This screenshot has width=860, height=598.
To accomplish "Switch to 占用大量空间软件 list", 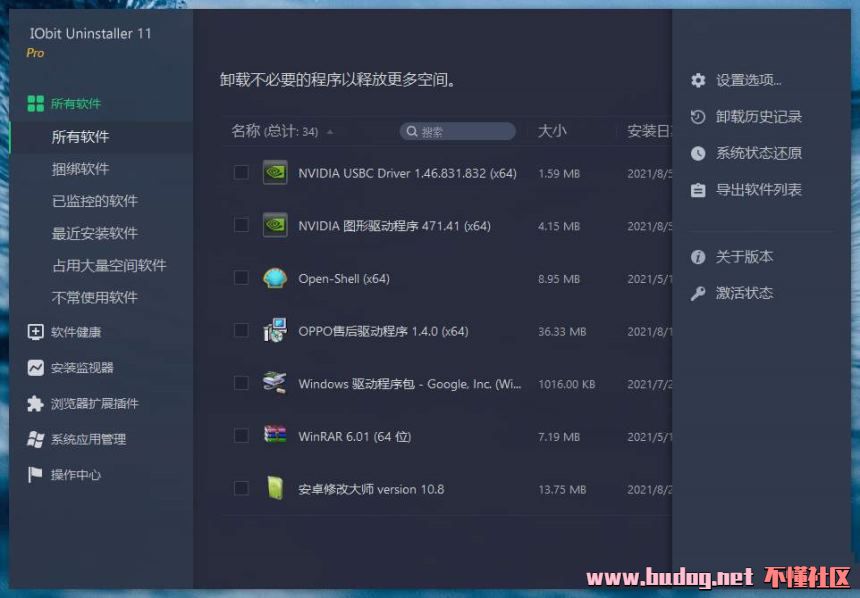I will [108, 265].
